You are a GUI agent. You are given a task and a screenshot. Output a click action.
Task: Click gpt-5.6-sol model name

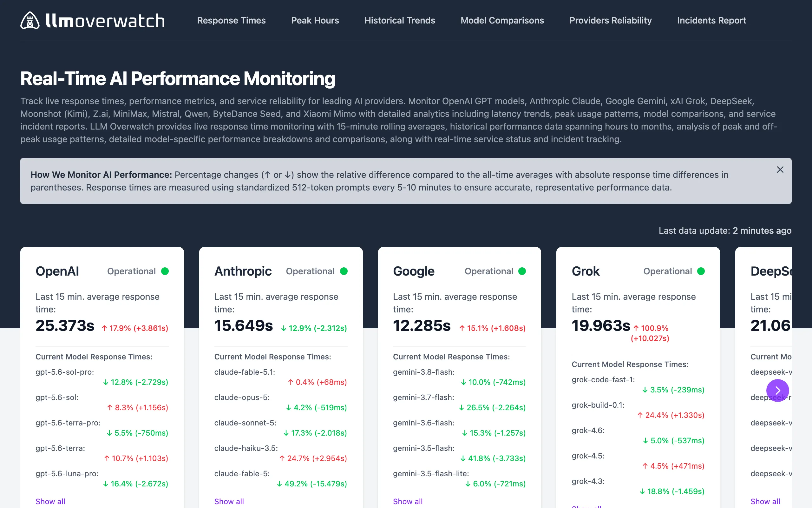(57, 398)
